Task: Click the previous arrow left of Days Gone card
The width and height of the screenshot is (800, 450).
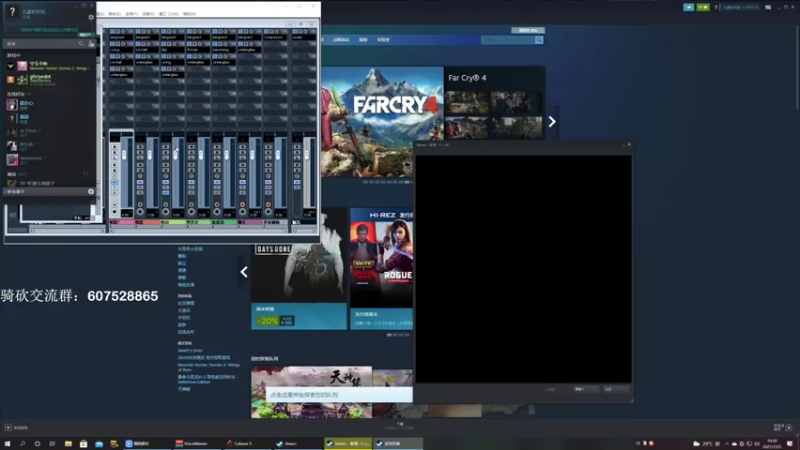Action: [x=244, y=272]
